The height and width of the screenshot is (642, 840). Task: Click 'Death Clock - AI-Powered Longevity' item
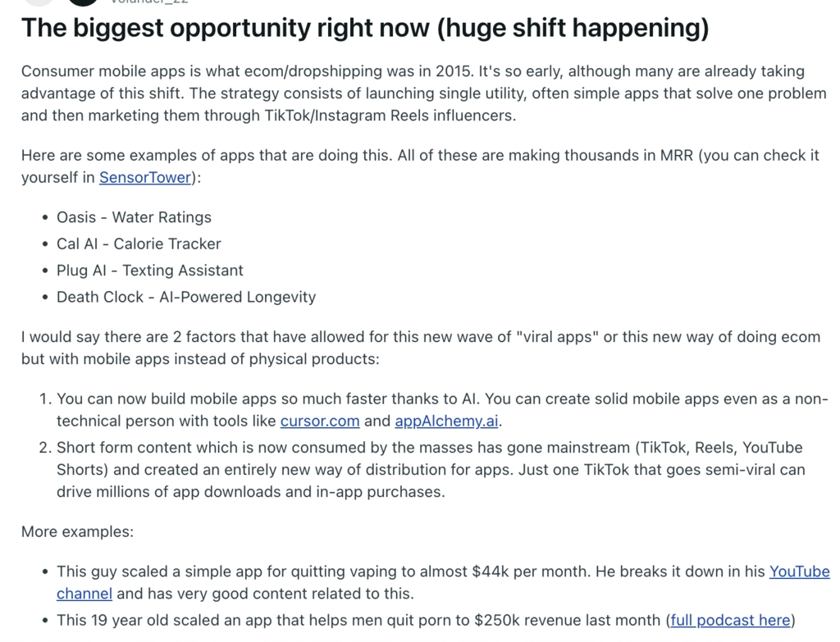point(186,297)
